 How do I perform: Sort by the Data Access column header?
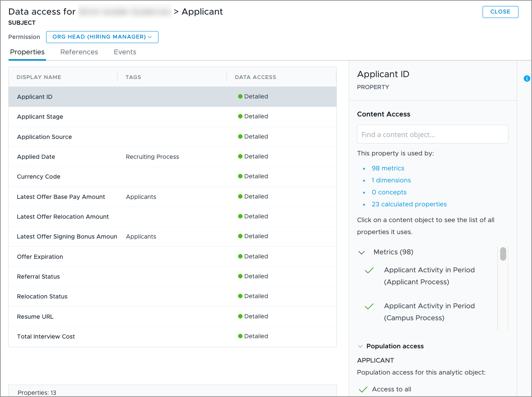point(256,77)
